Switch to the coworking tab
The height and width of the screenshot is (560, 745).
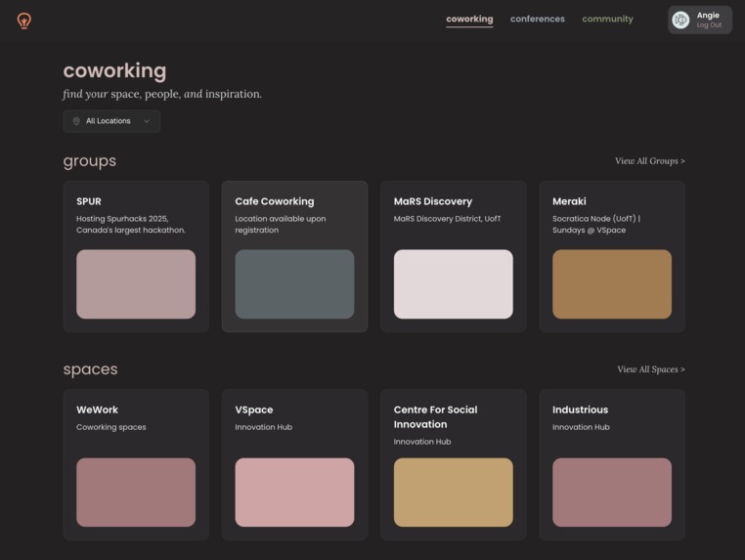(x=469, y=19)
